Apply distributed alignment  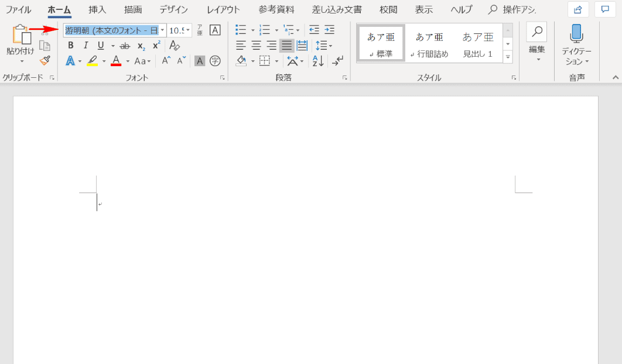[x=302, y=46]
